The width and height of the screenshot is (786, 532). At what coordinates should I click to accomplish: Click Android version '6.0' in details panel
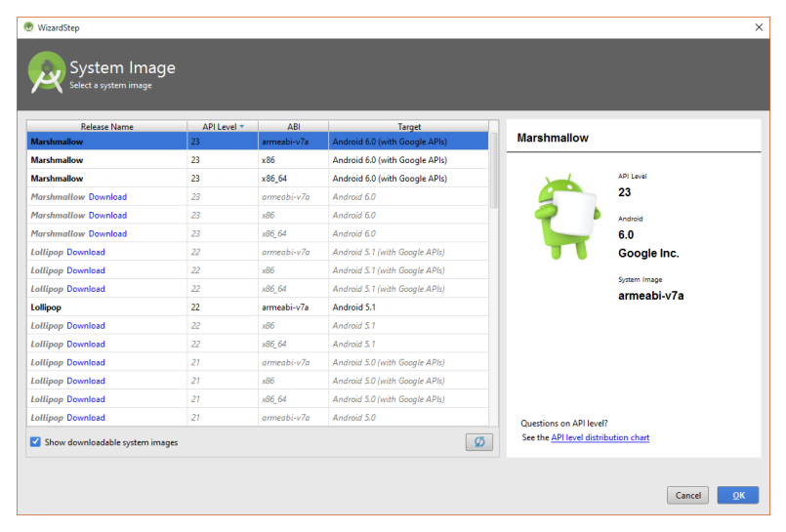point(626,235)
